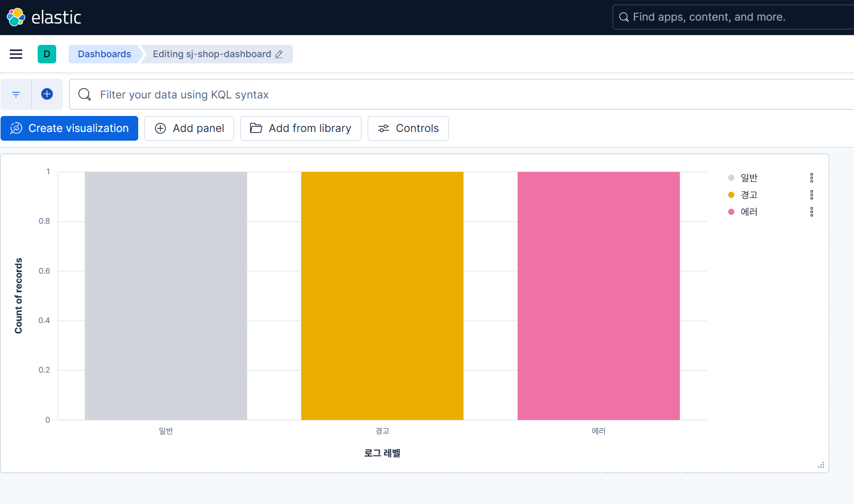The image size is (854, 504).
Task: Click the panel resize handle icon
Action: [821, 465]
